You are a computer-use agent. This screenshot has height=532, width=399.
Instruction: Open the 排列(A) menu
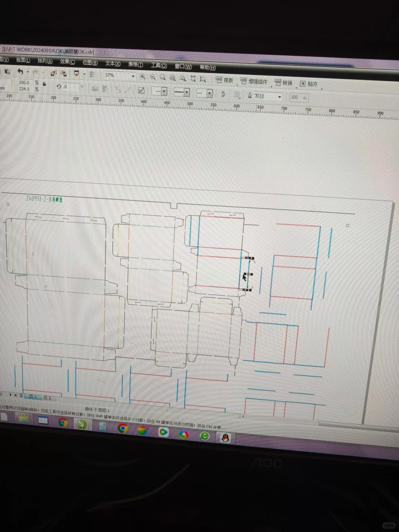coord(45,61)
